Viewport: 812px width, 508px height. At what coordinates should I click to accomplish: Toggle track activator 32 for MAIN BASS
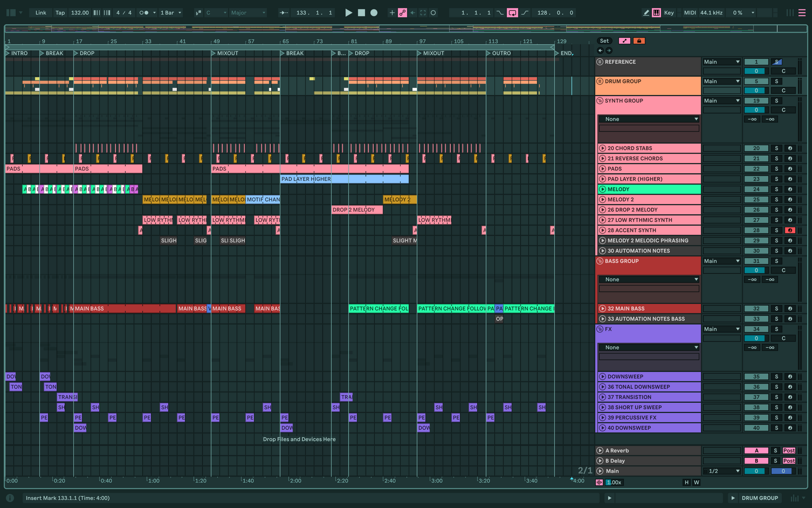coord(757,308)
